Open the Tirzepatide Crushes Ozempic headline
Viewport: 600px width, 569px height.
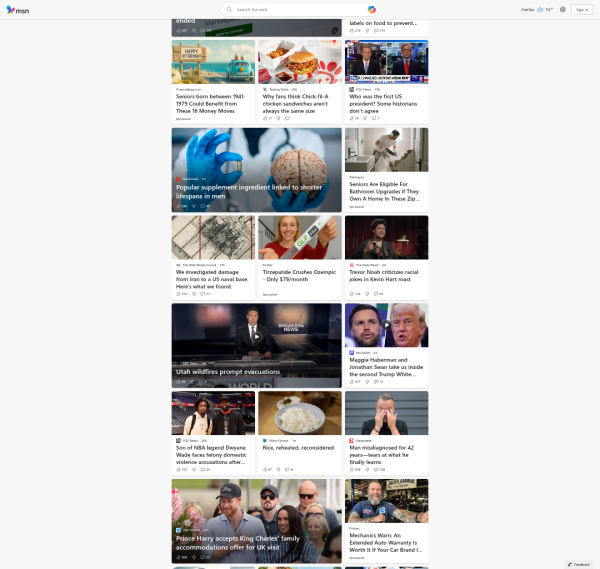[299, 276]
